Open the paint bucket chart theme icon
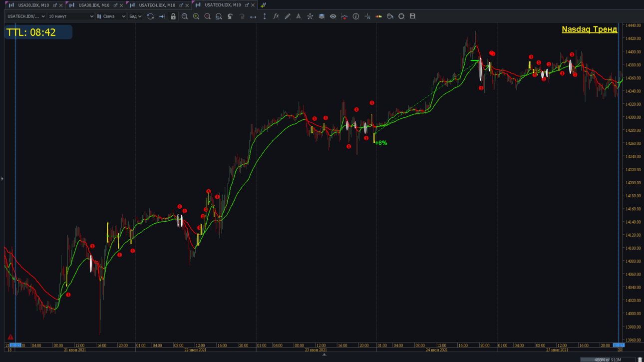 (x=390, y=16)
